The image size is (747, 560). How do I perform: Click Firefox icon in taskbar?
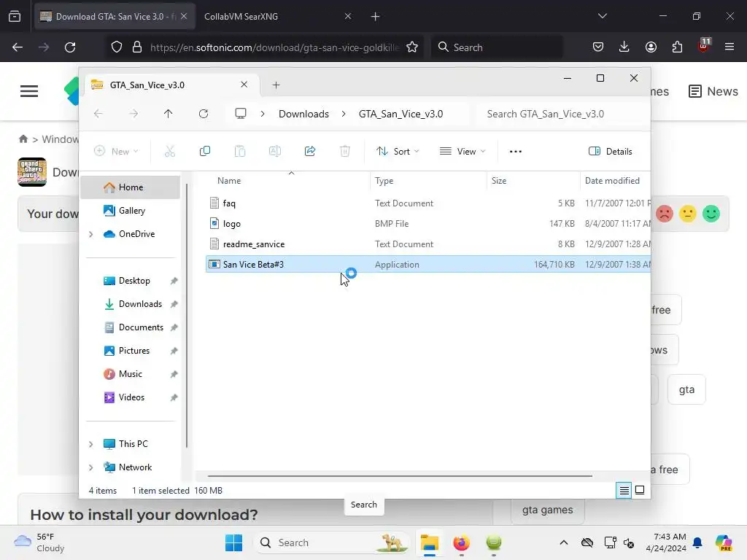click(x=461, y=542)
